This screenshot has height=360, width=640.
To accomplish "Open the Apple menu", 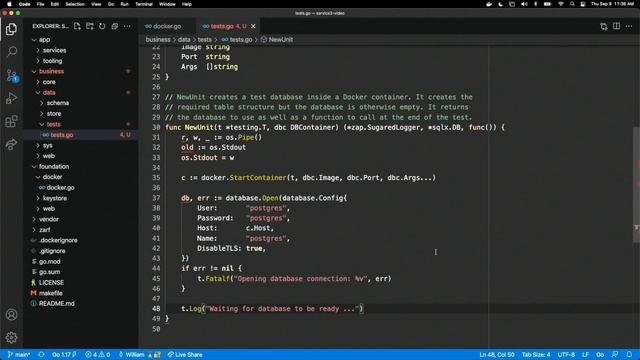I will pos(10,4).
